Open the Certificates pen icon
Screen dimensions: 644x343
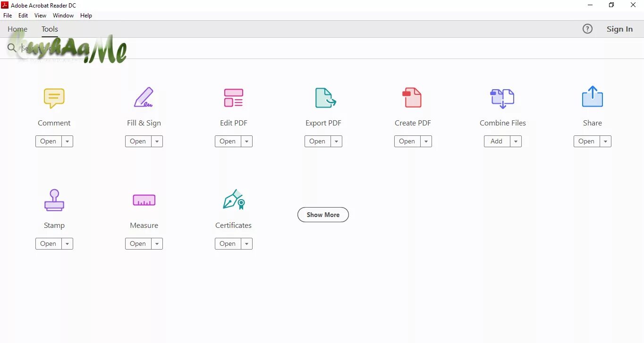coord(234,200)
